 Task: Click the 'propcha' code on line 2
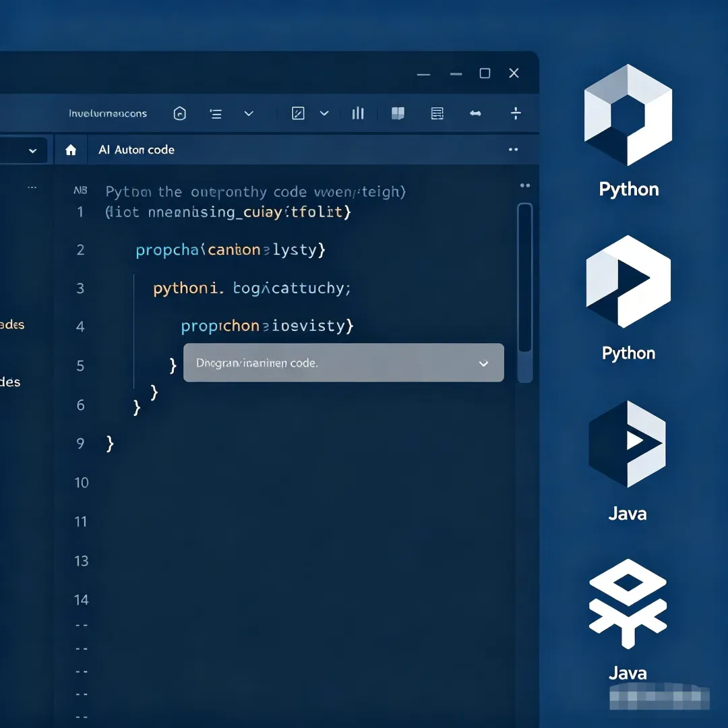167,250
